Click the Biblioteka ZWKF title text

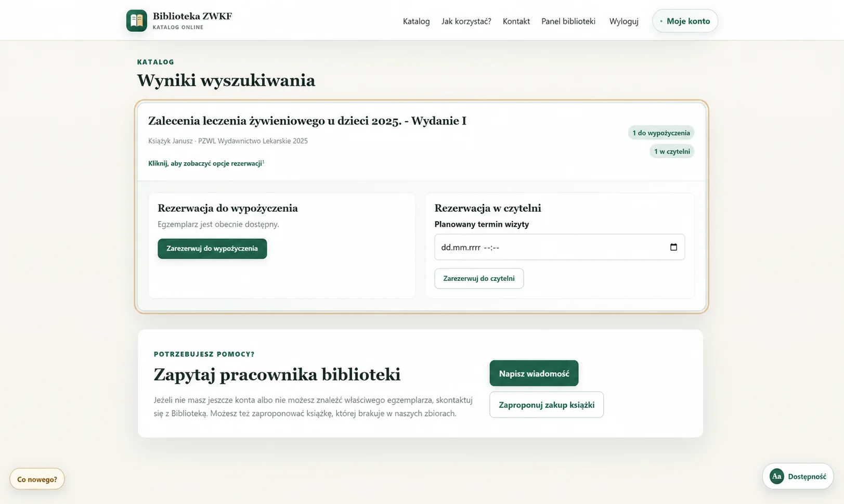192,16
